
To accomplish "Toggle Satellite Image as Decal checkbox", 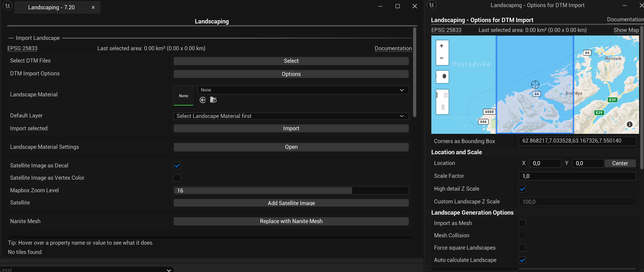I will click(177, 166).
